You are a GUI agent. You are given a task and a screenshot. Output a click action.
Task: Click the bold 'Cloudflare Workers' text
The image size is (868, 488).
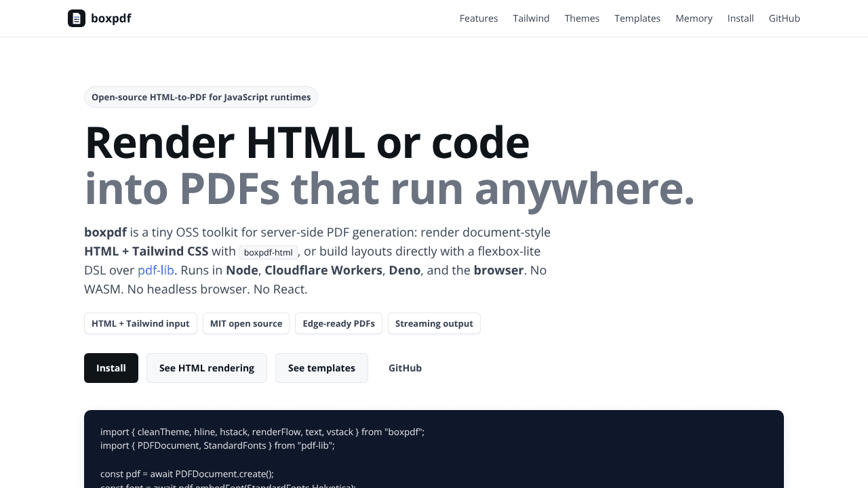pos(323,270)
